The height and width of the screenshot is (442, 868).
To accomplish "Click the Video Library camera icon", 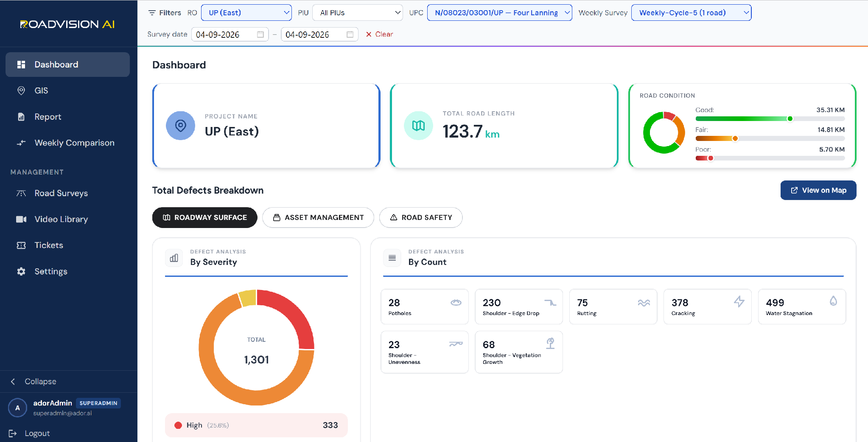I will click(x=21, y=219).
